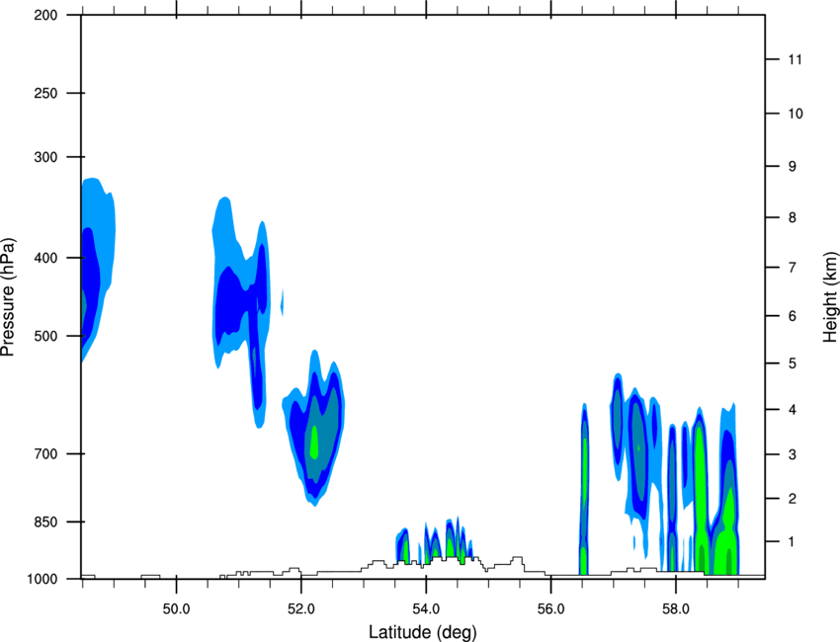Viewport: 840px width, 642px height.
Task: Pick the 10 km height label
Action: coord(796,114)
